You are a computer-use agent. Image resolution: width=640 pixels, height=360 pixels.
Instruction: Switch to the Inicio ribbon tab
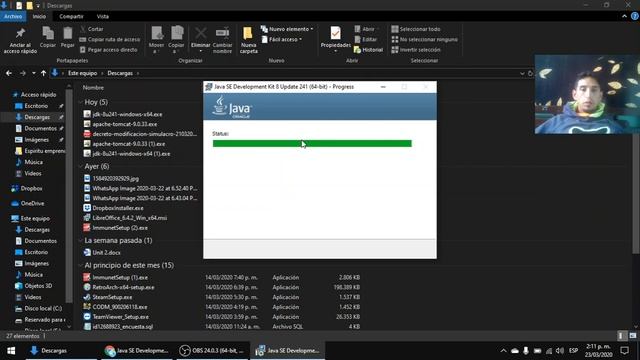39,16
